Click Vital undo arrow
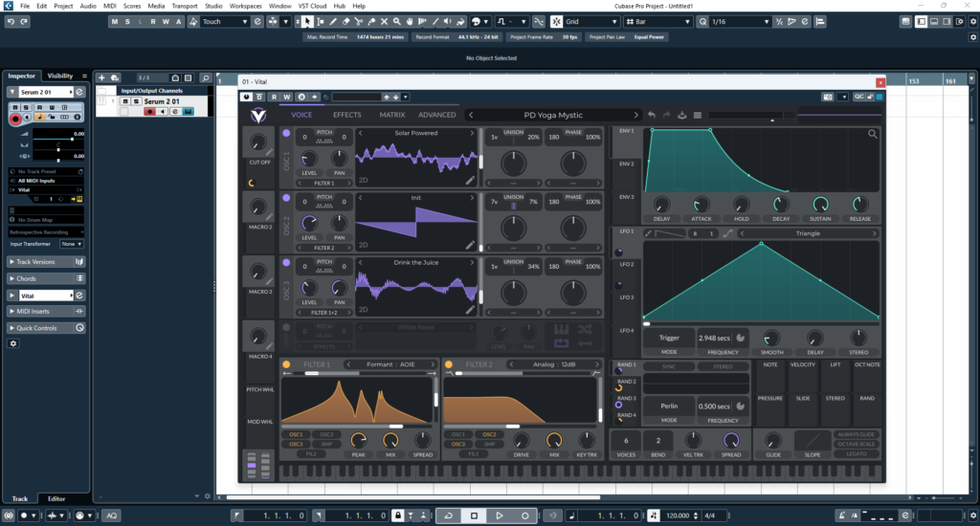The height and width of the screenshot is (526, 980). point(651,115)
